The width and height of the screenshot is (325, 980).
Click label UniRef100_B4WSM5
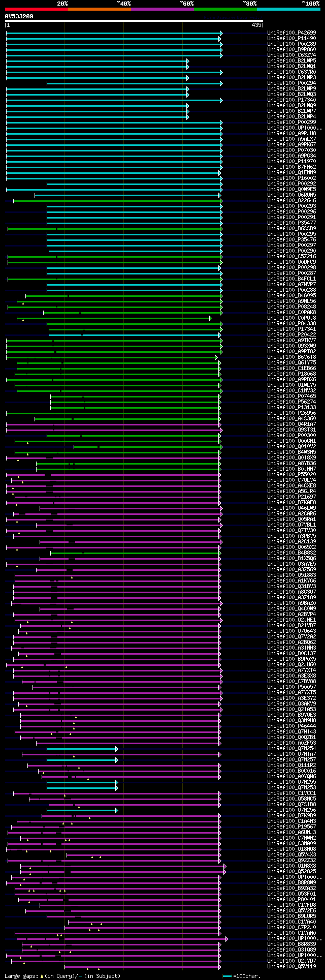(x=291, y=452)
